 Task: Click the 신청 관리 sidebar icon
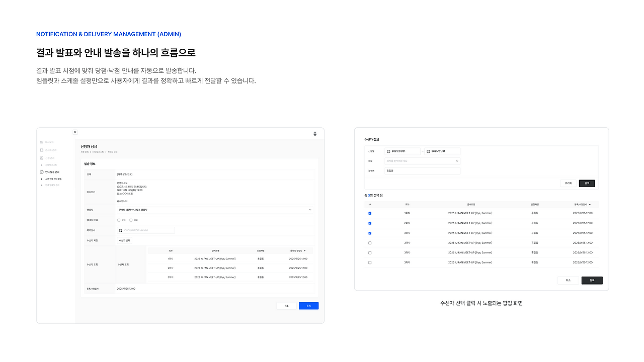point(42,158)
